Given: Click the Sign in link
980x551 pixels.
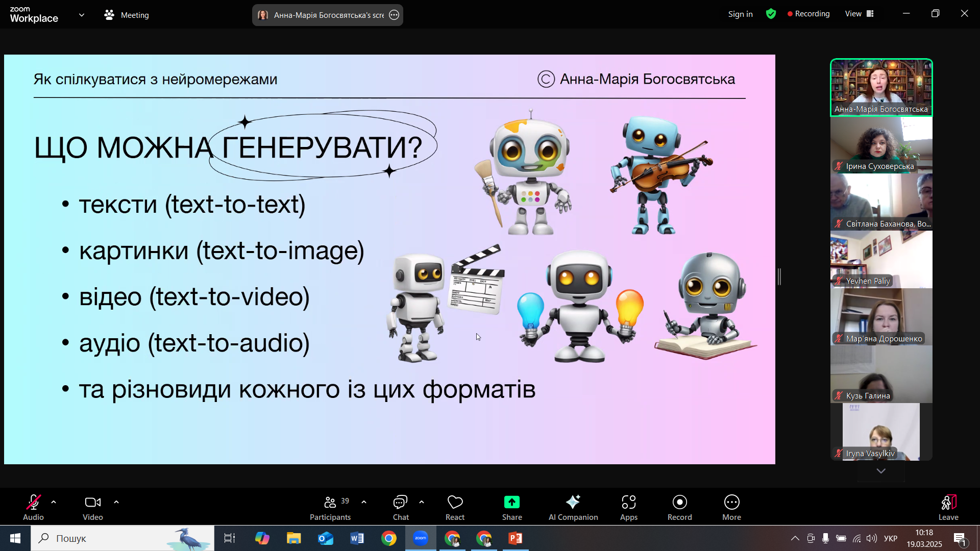Looking at the screenshot, I should pyautogui.click(x=740, y=14).
